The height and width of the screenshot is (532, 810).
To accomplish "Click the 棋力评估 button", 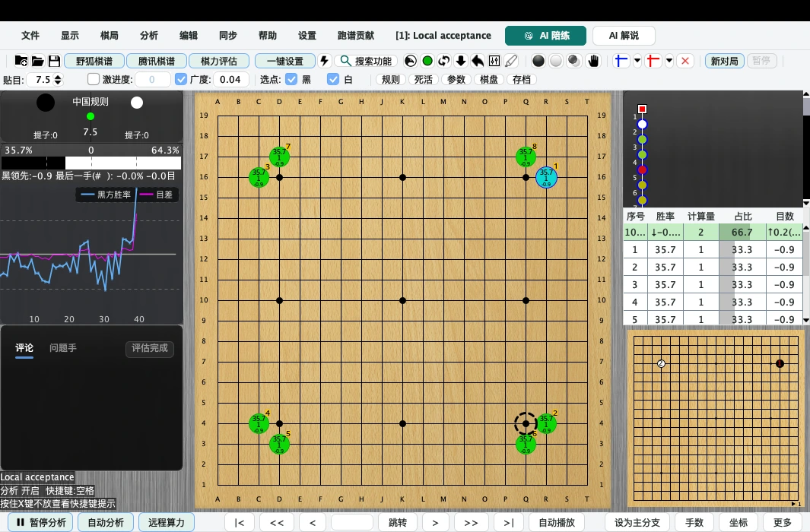I will 218,61.
